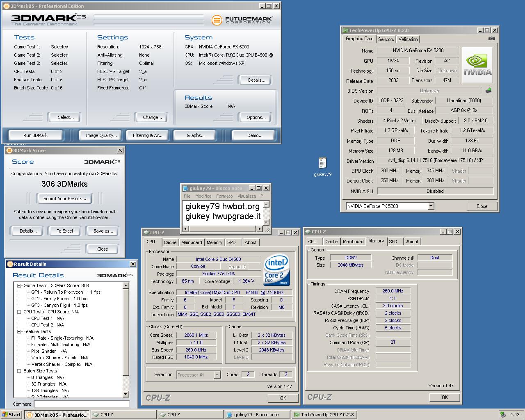Click the Driver Version field in GPU-Z

point(435,160)
